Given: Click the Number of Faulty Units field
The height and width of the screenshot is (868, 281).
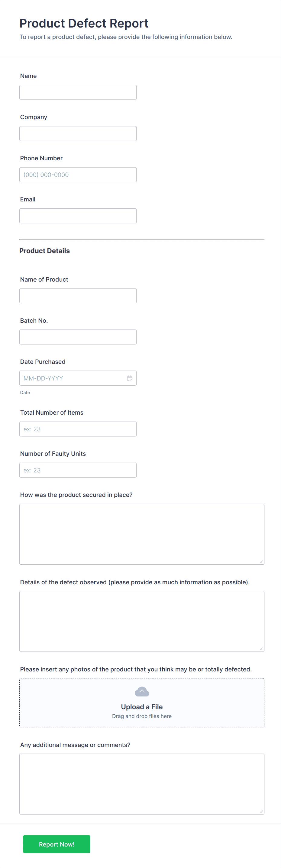Looking at the screenshot, I should (x=78, y=470).
